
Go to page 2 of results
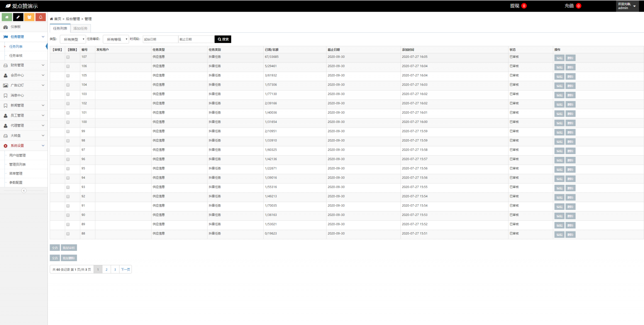point(107,270)
